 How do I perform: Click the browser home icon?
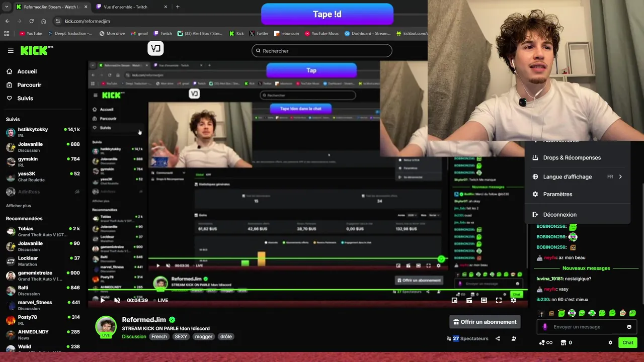pyautogui.click(x=43, y=21)
